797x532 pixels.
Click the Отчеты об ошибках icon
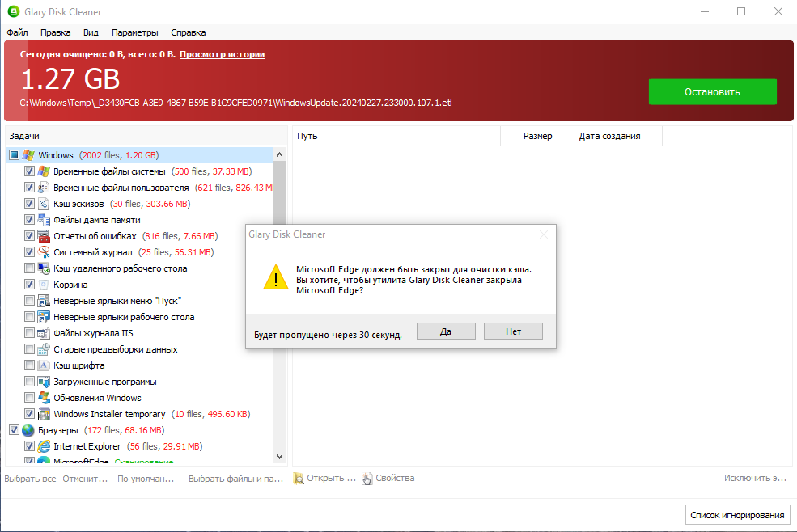(43, 235)
